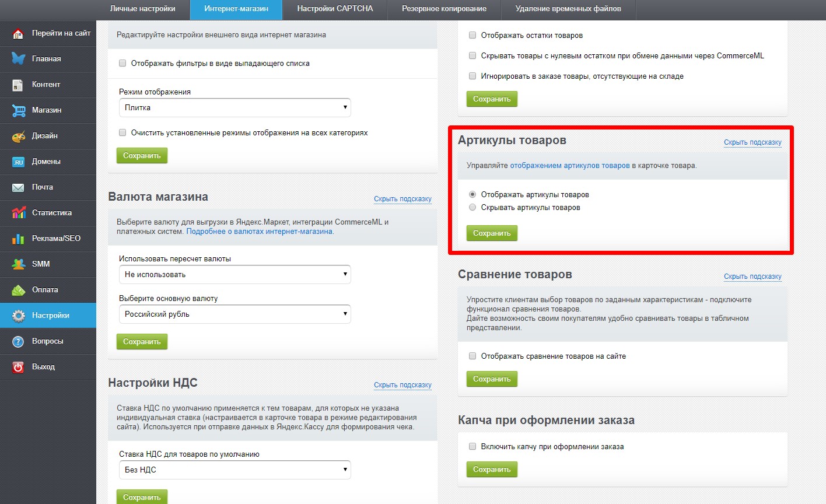Open the основную валюту dropdown showing Российский рубль

pos(235,314)
